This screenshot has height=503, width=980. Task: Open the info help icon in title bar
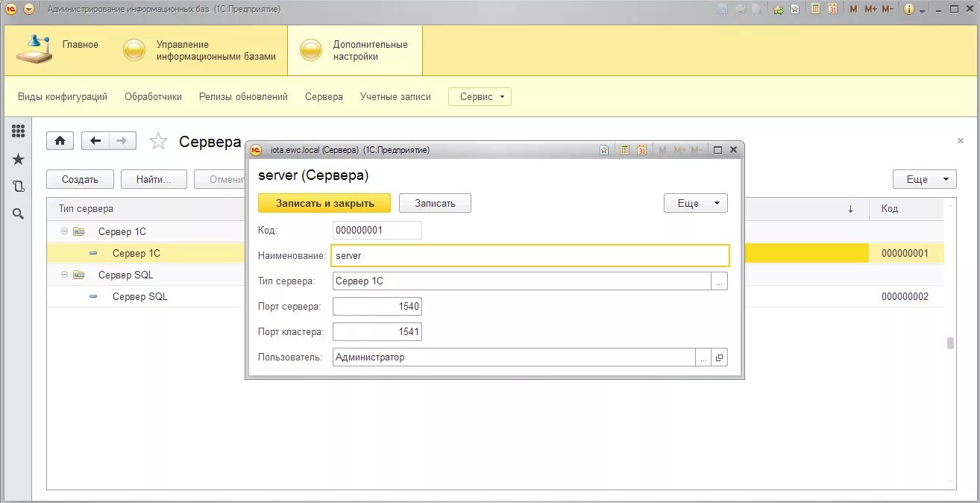point(909,9)
